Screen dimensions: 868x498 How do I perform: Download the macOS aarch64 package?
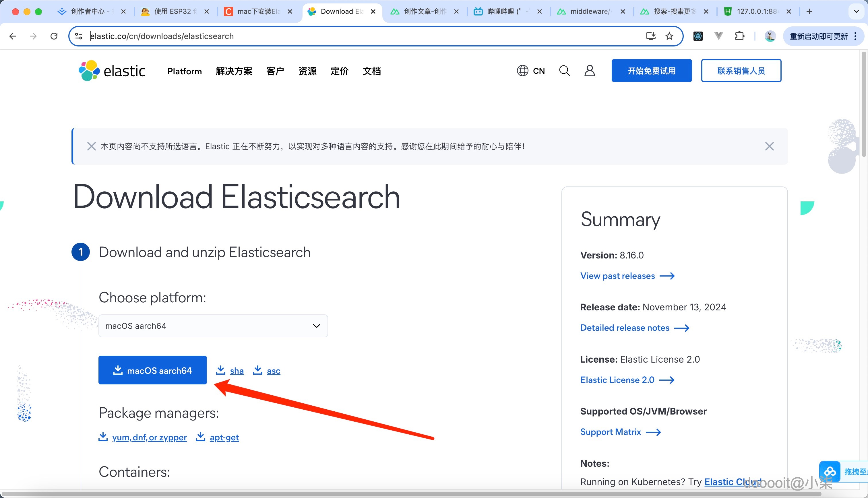pyautogui.click(x=153, y=370)
